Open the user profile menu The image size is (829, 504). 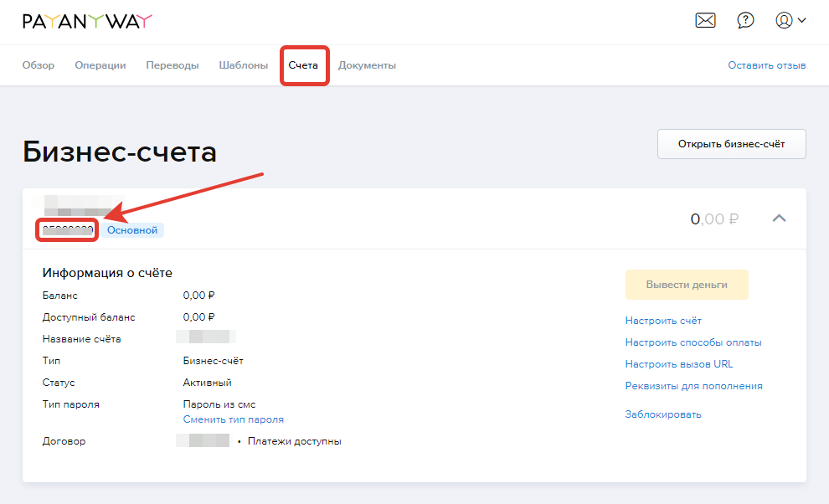pos(790,21)
